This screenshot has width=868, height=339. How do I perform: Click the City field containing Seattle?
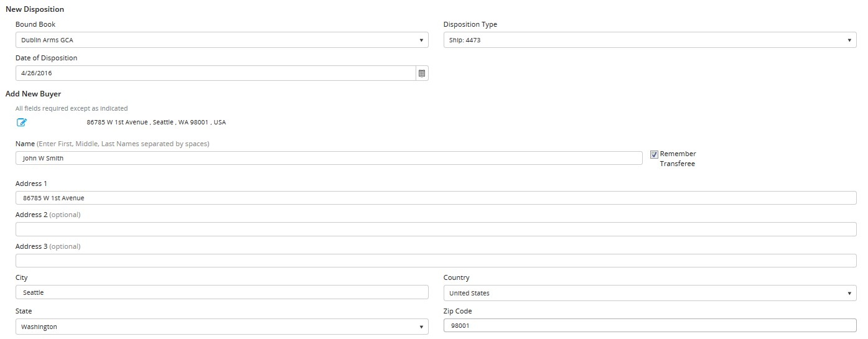coord(222,292)
